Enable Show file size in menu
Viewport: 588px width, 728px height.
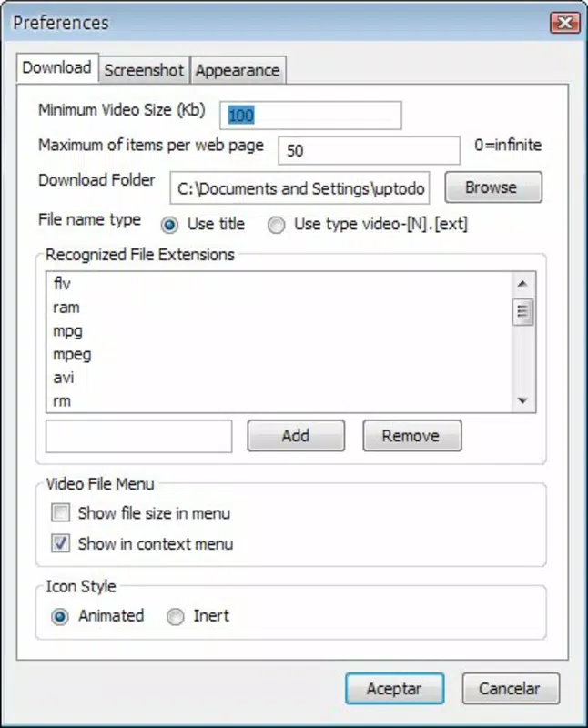tap(61, 513)
